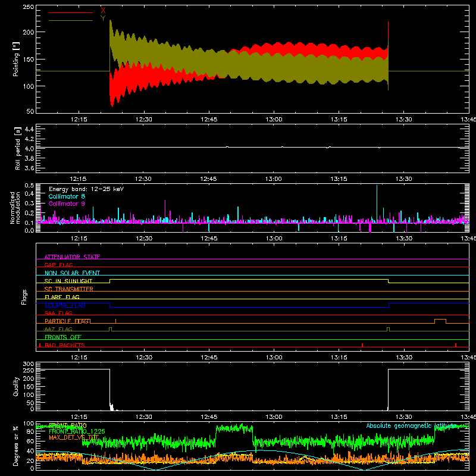Click the 13:30 tick label under Quality plot

click(404, 417)
